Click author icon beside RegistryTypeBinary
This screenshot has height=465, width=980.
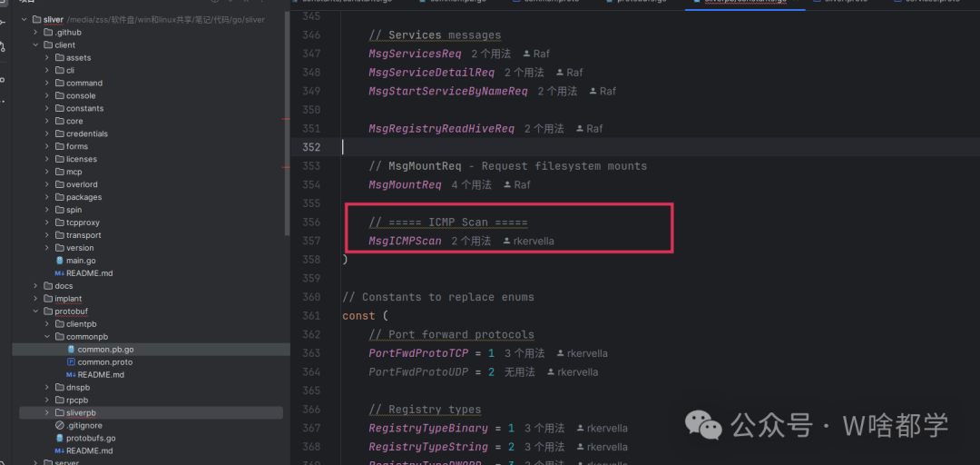[x=580, y=429]
